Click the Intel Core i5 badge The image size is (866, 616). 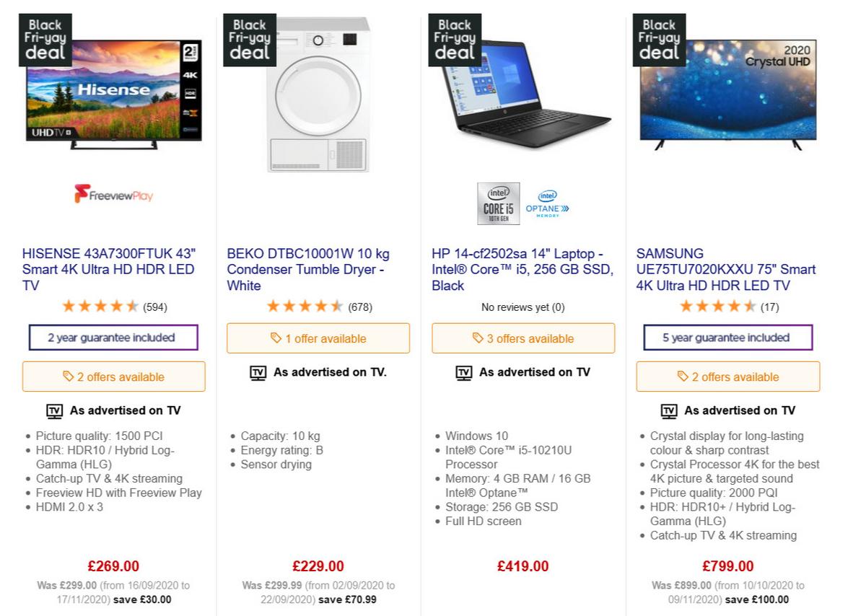click(498, 203)
